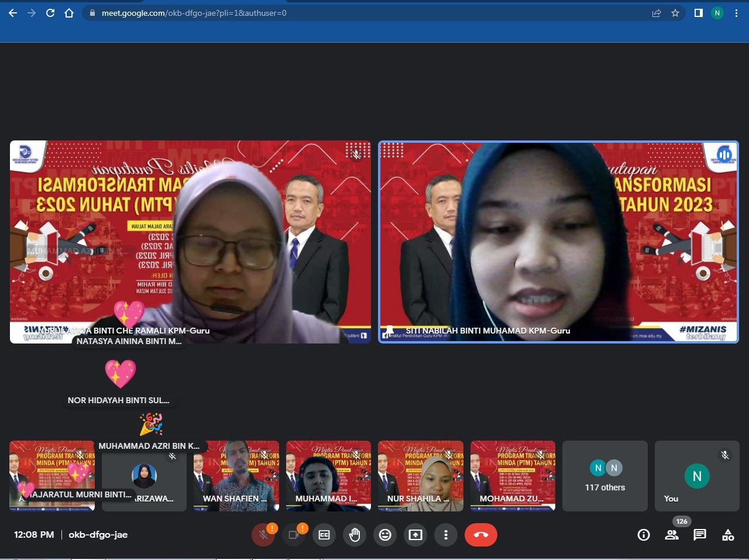Select your own 'You' tile
The image size is (749, 560).
697,476
